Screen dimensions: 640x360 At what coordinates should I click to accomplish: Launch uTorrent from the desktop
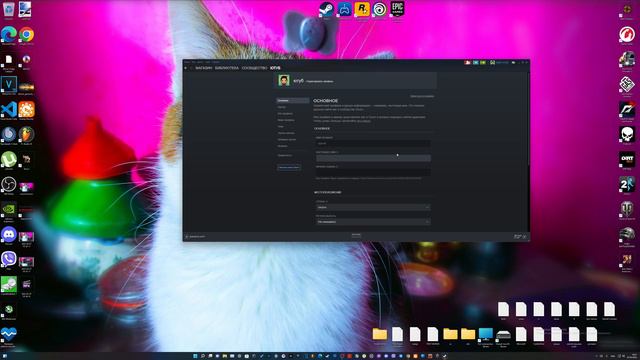(x=9, y=159)
